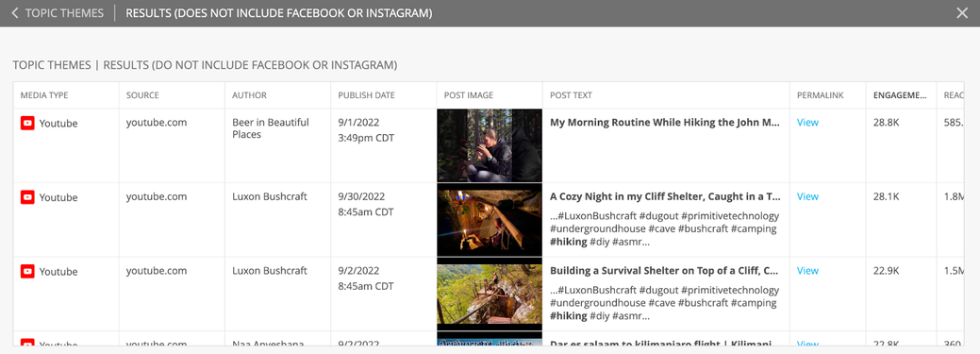Image resolution: width=980 pixels, height=354 pixels.
Task: Open View permalink for Survival Shelter post
Action: (807, 271)
